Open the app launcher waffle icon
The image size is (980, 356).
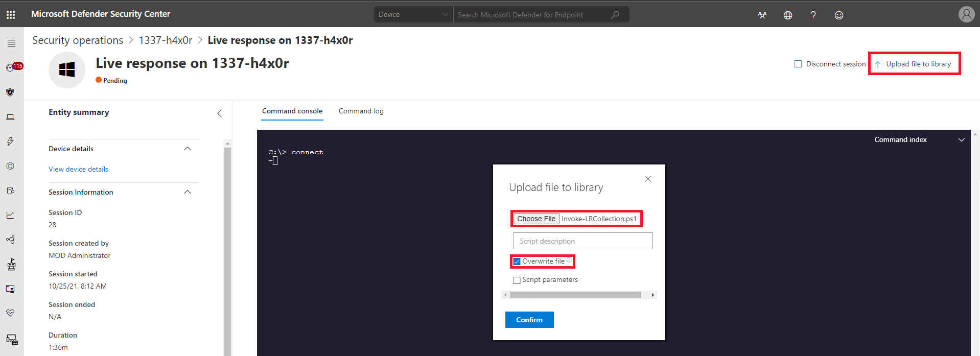(11, 15)
